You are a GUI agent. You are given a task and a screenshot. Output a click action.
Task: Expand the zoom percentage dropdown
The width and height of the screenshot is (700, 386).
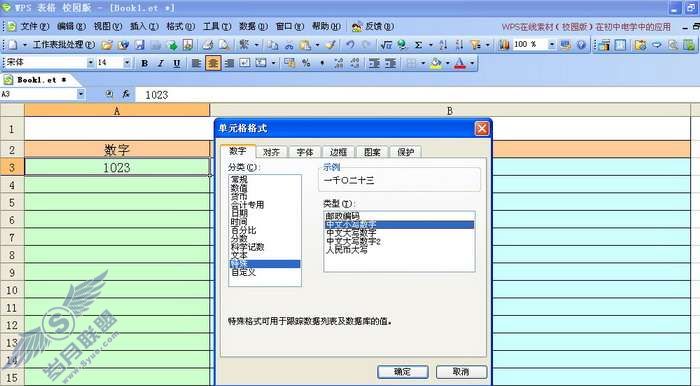click(552, 45)
